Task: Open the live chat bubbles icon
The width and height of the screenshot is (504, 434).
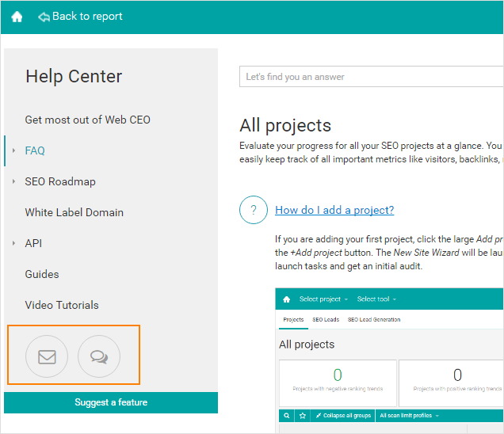Action: click(x=99, y=356)
